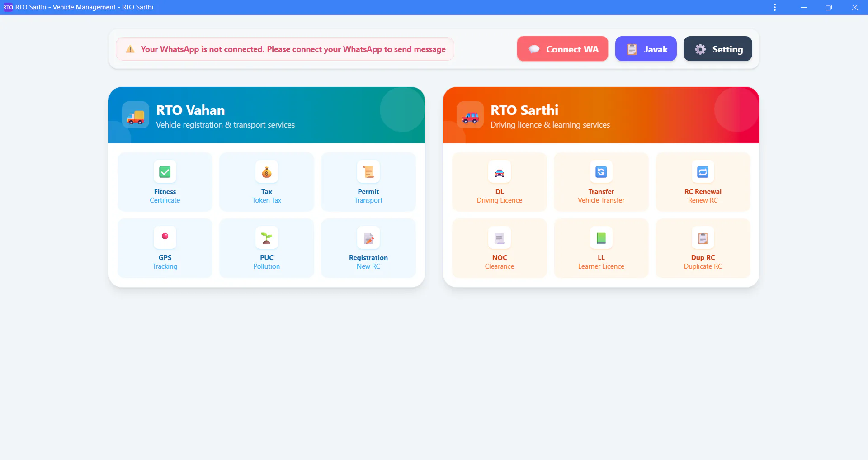Screen dimensions: 868x460
Task: Open the Setting button
Action: click(x=718, y=49)
